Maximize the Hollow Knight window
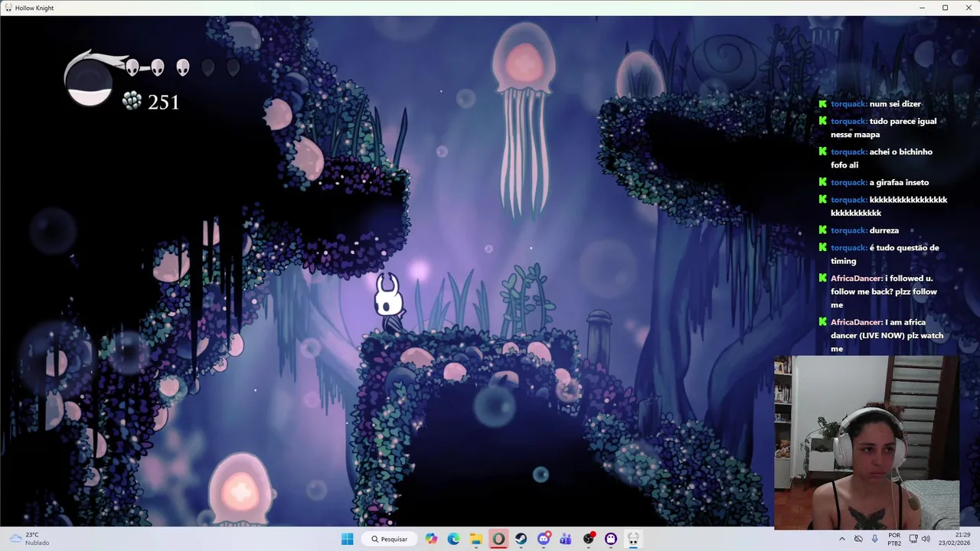 (x=945, y=8)
